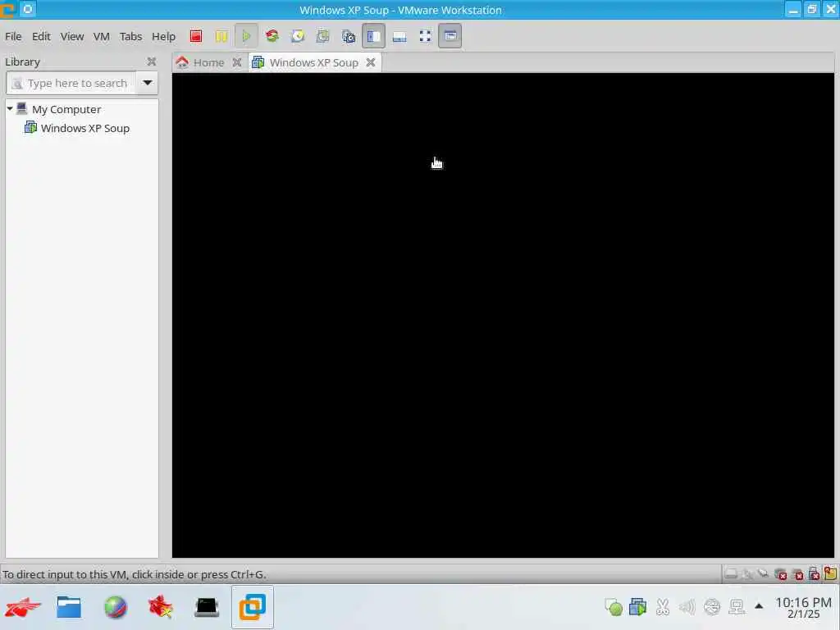840x630 pixels.
Task: Click the green Power On play icon
Action: click(x=246, y=36)
